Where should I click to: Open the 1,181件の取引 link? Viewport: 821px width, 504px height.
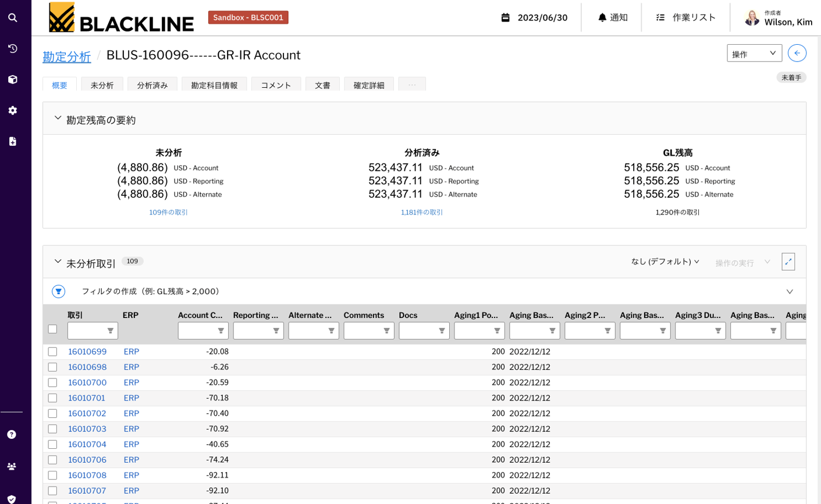pyautogui.click(x=422, y=212)
